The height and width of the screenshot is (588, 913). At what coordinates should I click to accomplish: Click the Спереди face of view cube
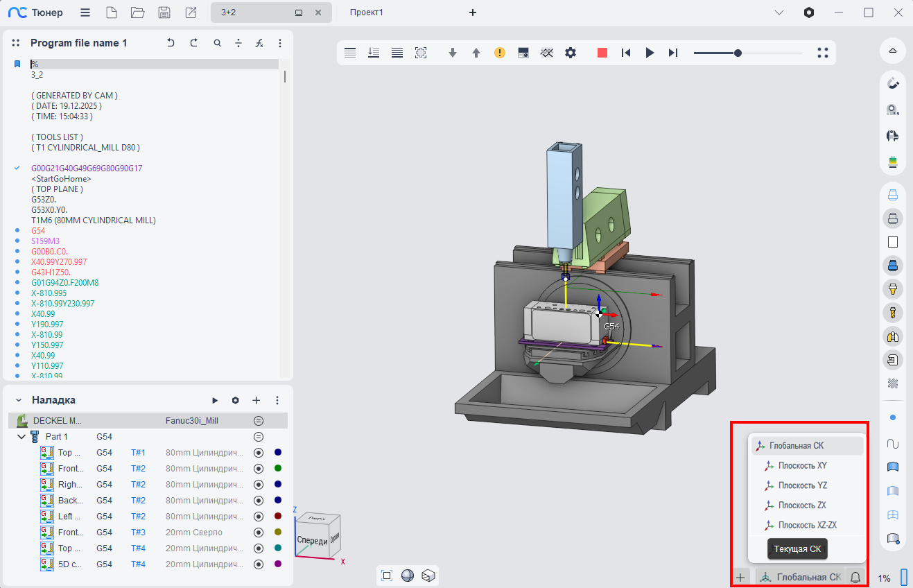311,541
